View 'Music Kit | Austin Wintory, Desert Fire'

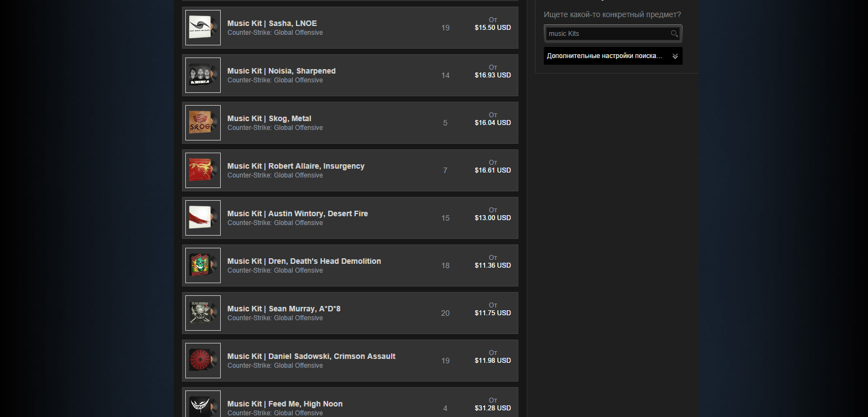(298, 213)
